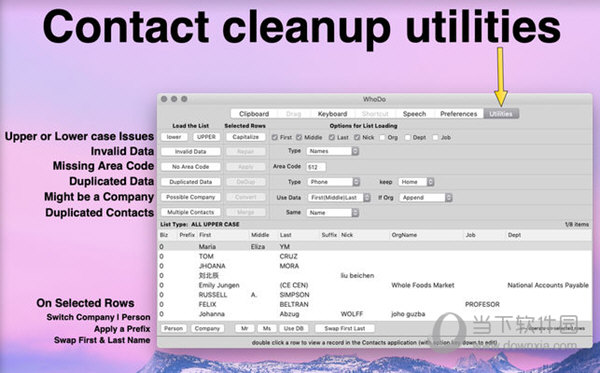Apply the Mr prefix button
This screenshot has height=373, width=600.
245,328
